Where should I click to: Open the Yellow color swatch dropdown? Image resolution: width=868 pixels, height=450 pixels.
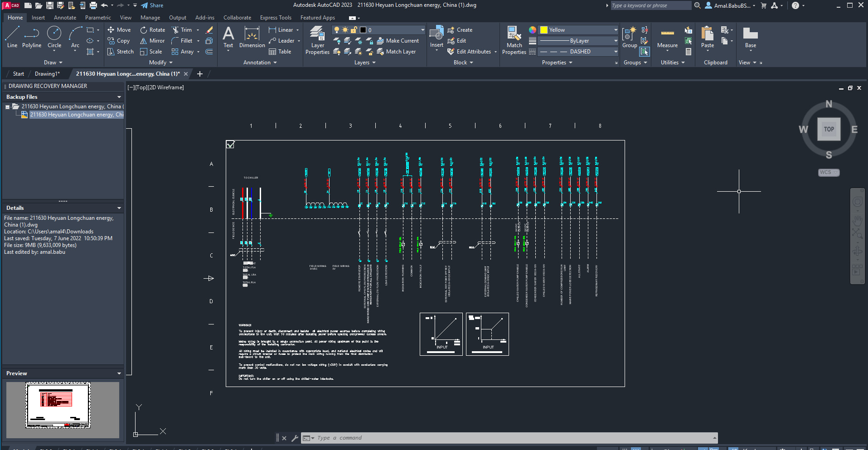point(616,29)
